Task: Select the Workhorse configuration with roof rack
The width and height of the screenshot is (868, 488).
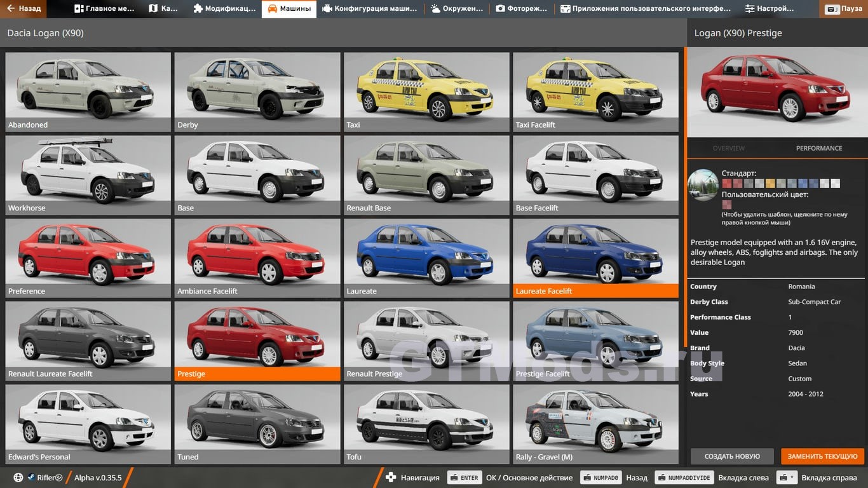Action: (88, 175)
